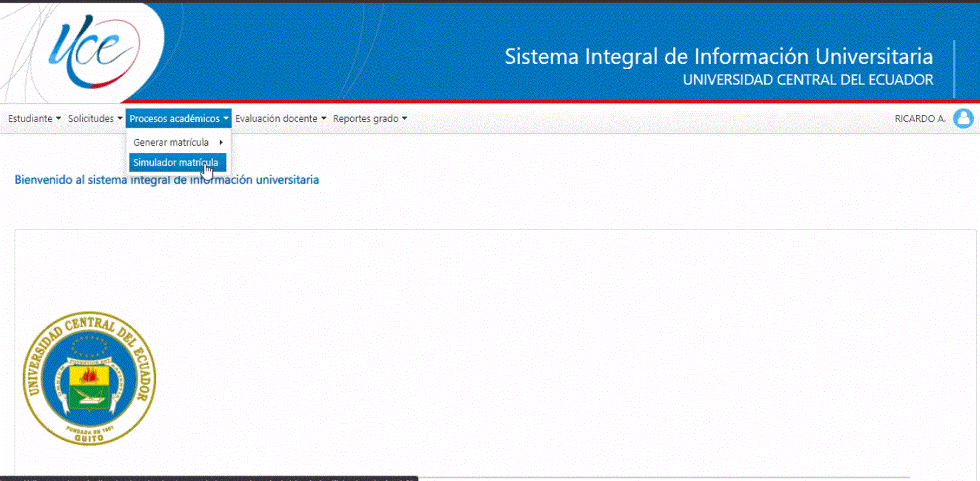Screen dimensions: 980x481
Task: Click the Sistema Integral de Información Universitaria title
Action: point(719,56)
